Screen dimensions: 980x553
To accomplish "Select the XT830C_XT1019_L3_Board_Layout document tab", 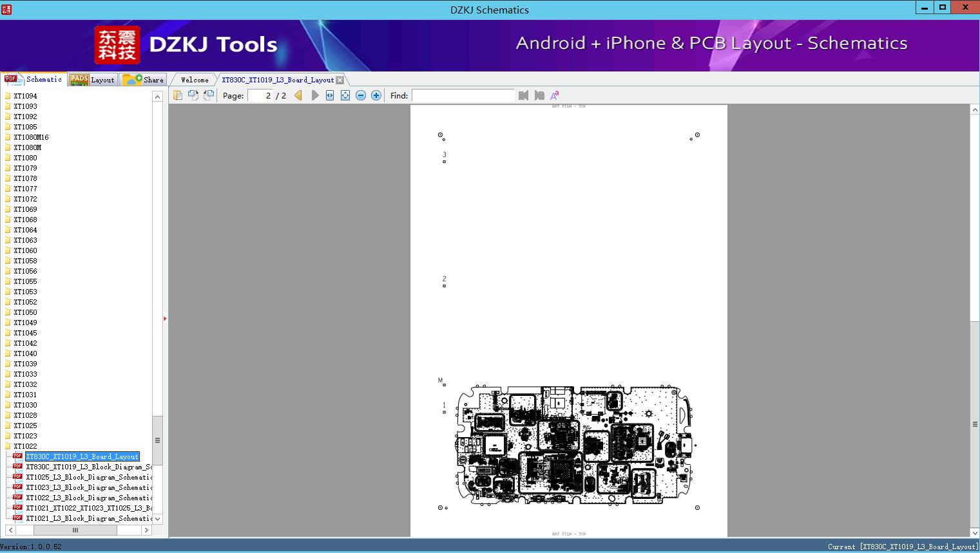I will click(x=278, y=80).
